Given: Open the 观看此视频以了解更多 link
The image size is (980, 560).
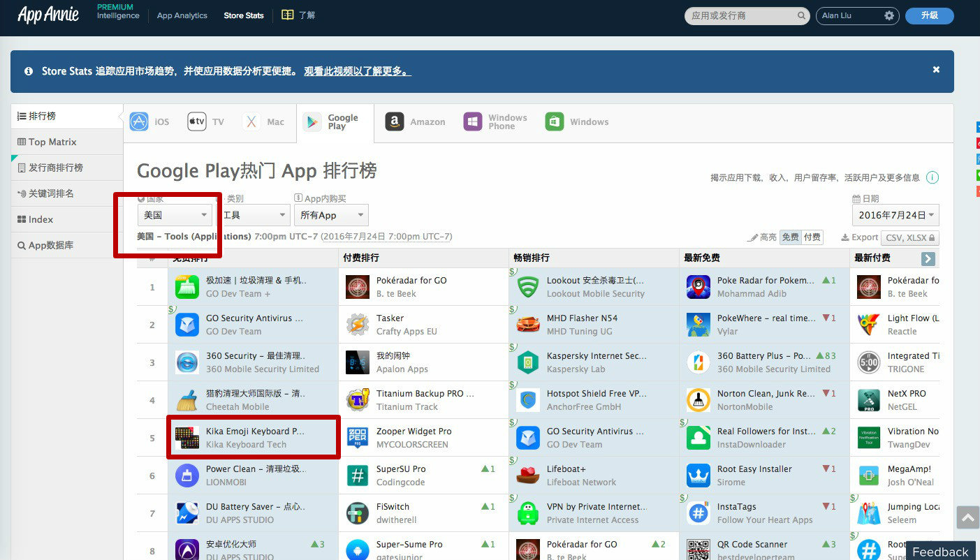Looking at the screenshot, I should [x=358, y=71].
